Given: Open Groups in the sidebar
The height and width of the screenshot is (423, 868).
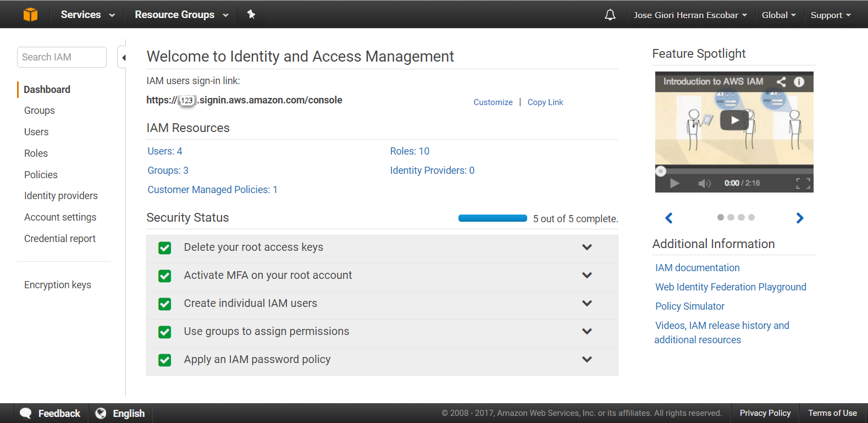Looking at the screenshot, I should pyautogui.click(x=40, y=111).
